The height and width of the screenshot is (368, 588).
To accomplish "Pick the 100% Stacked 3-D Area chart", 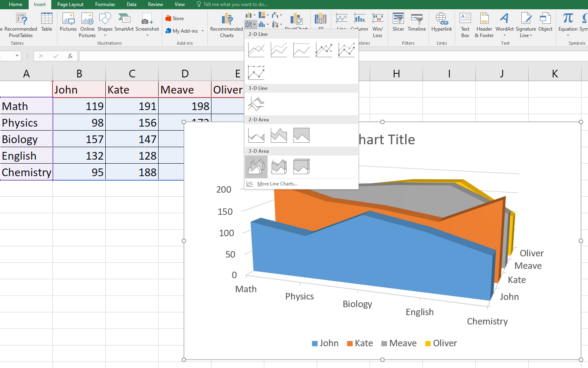I will pyautogui.click(x=301, y=167).
